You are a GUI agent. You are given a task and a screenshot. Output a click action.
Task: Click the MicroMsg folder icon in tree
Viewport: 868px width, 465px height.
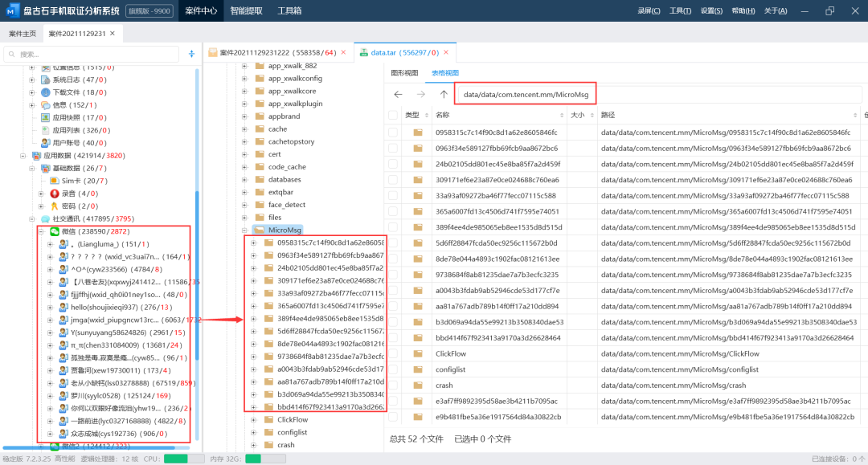259,229
